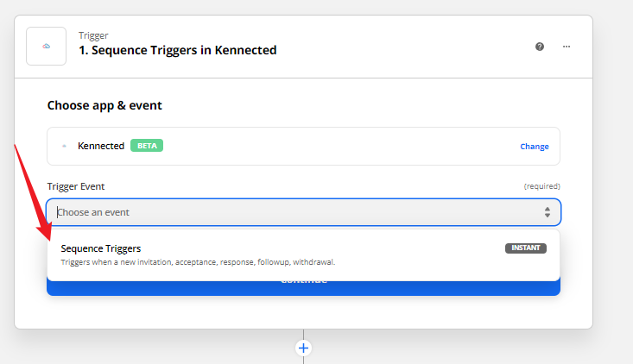Click the Kennected logo in step header

[46, 47]
